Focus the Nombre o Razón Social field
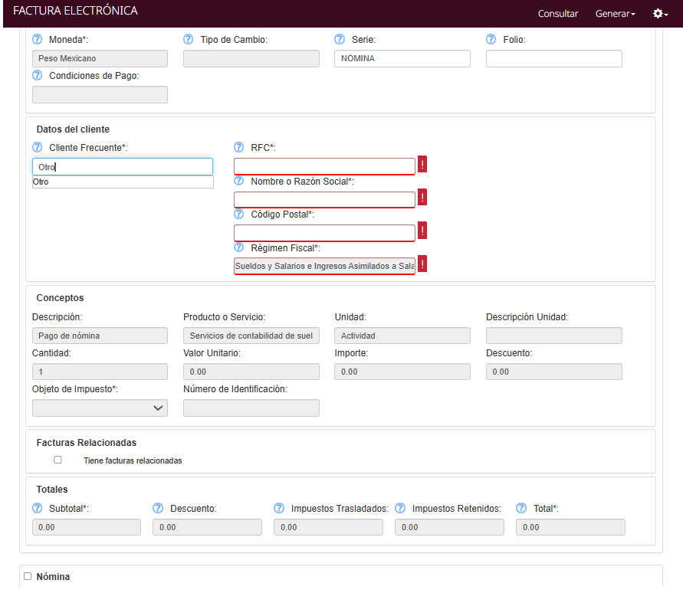This screenshot has height=616, width=683. tap(324, 199)
